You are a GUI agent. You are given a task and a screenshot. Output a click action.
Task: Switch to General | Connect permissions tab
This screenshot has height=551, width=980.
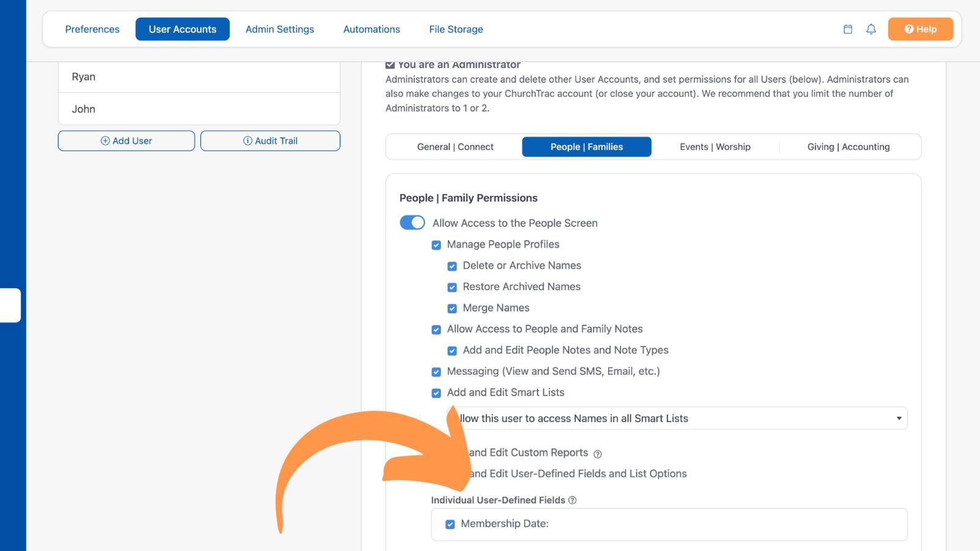point(455,147)
